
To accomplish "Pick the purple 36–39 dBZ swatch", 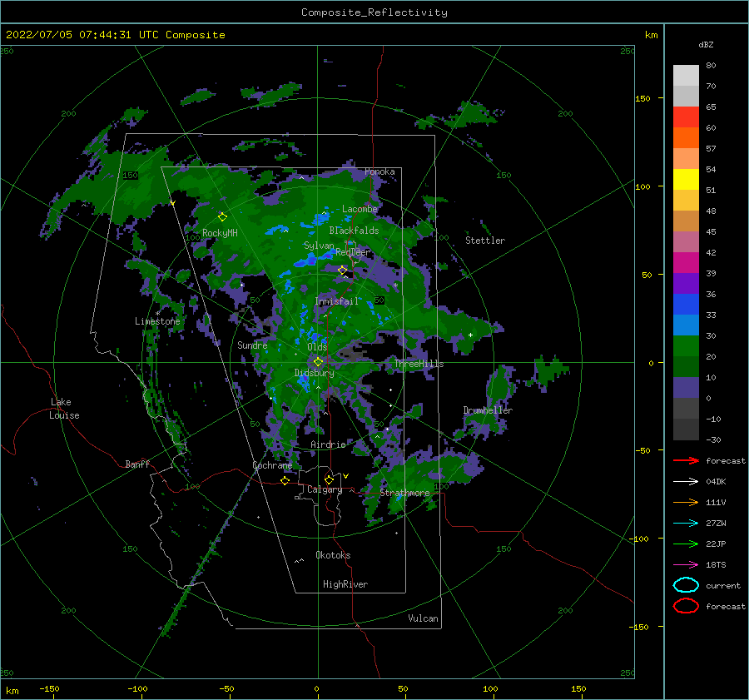I will pos(686,283).
